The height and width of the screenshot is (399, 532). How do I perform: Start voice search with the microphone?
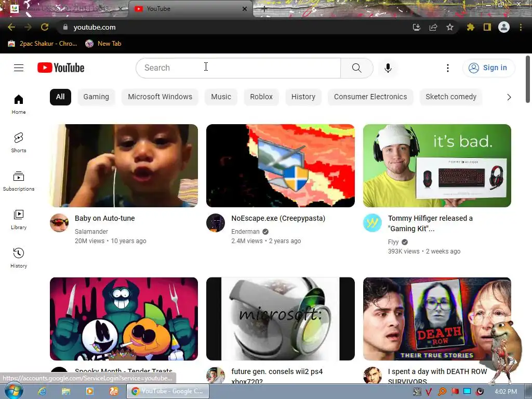388,68
